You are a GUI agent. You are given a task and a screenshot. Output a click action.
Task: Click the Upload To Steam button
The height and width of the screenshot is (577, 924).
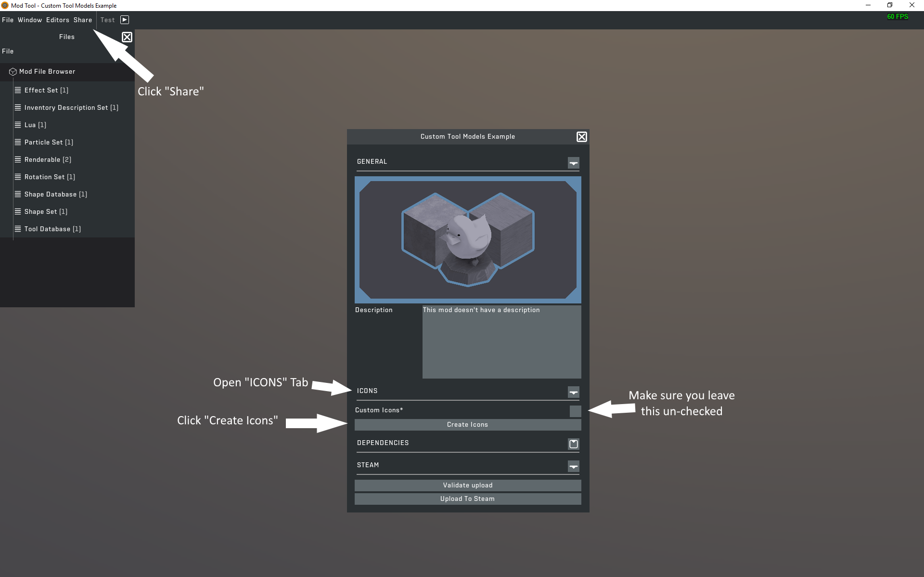(x=468, y=498)
